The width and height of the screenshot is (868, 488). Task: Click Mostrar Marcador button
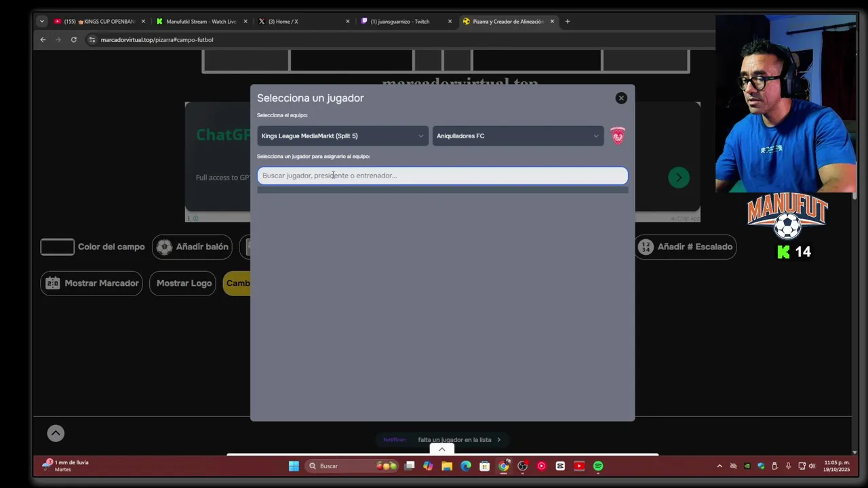pos(92,283)
